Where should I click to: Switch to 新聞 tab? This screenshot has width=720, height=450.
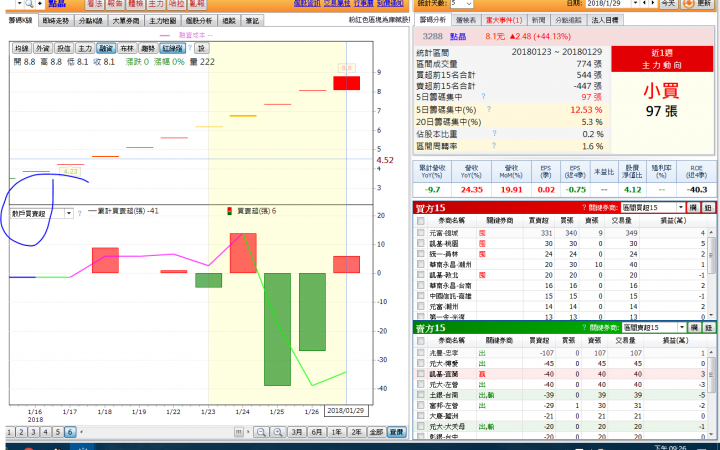coord(538,20)
